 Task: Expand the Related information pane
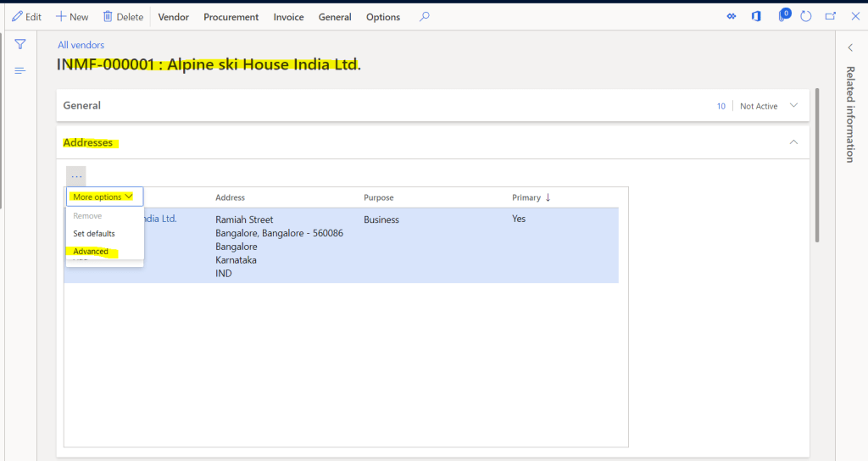coord(851,48)
